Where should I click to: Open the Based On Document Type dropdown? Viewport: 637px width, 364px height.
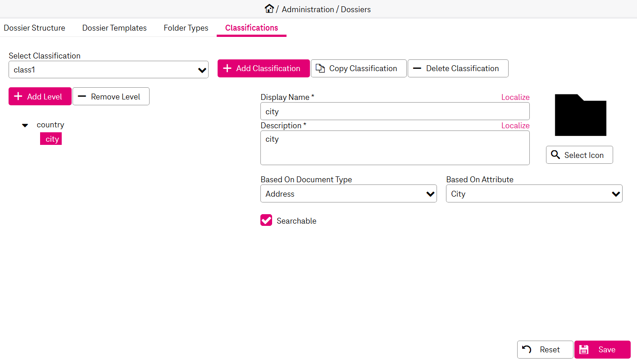point(348,194)
